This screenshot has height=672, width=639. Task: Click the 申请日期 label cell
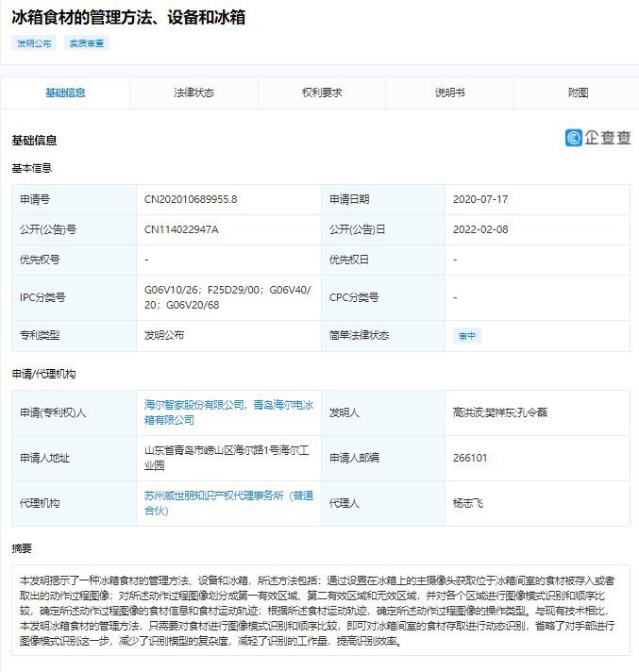383,200
